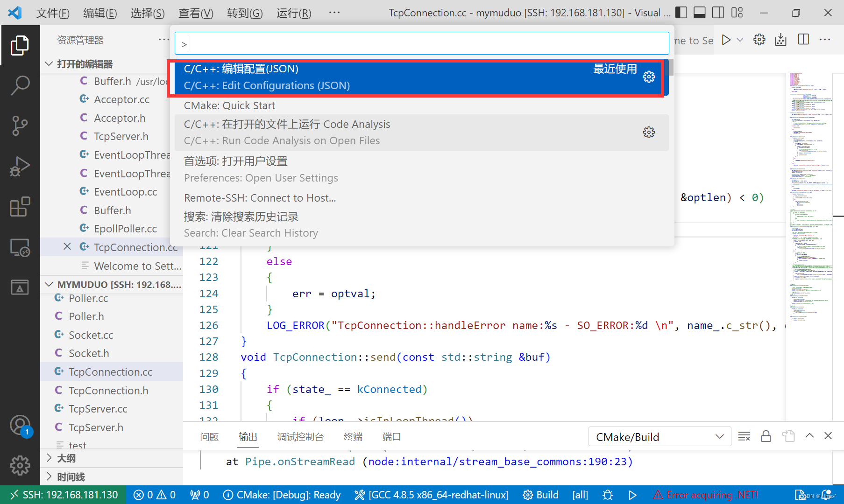
Task: Toggle the bottom panel visibility in title bar
Action: pyautogui.click(x=699, y=12)
